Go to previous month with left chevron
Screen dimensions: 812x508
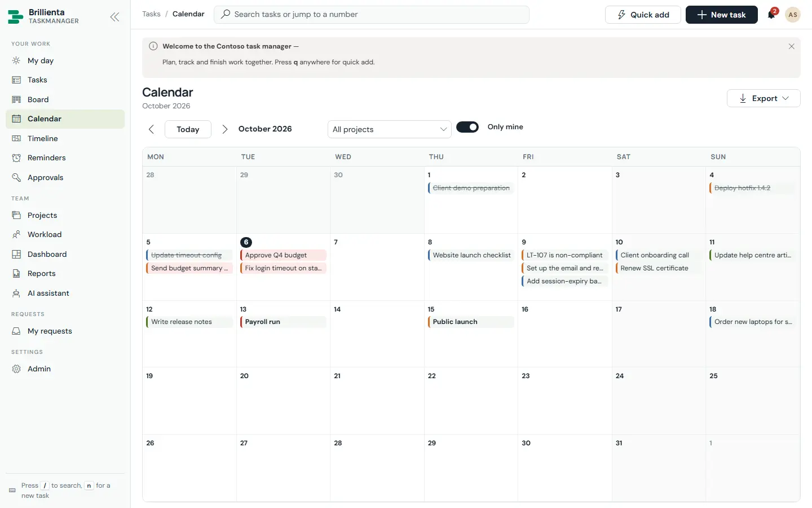[151, 129]
